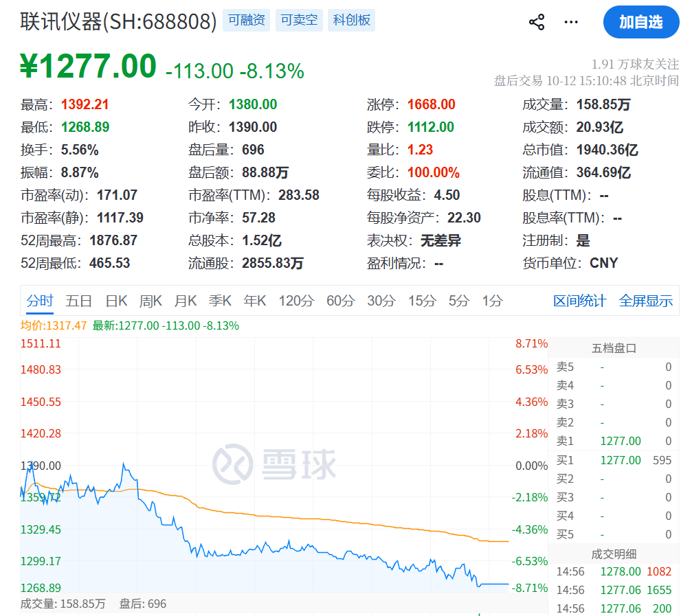Click the 买1 order row at 1277.00
This screenshot has width=692, height=616.
pos(614,460)
